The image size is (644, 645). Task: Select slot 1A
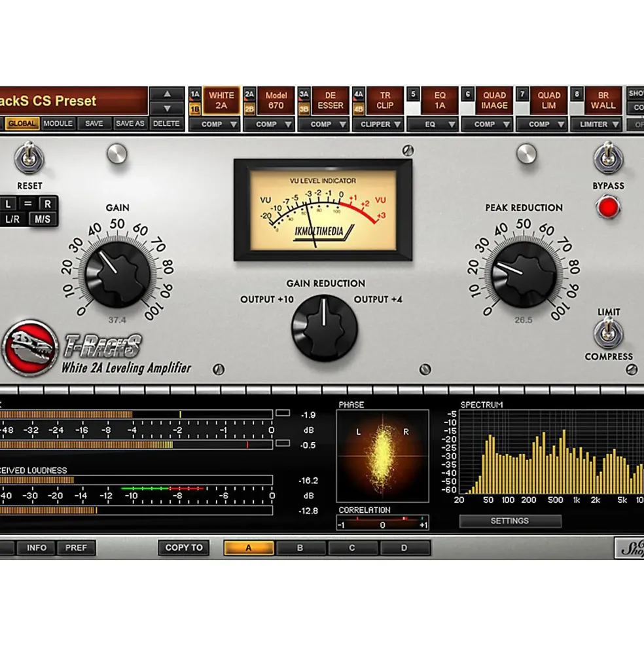(195, 94)
